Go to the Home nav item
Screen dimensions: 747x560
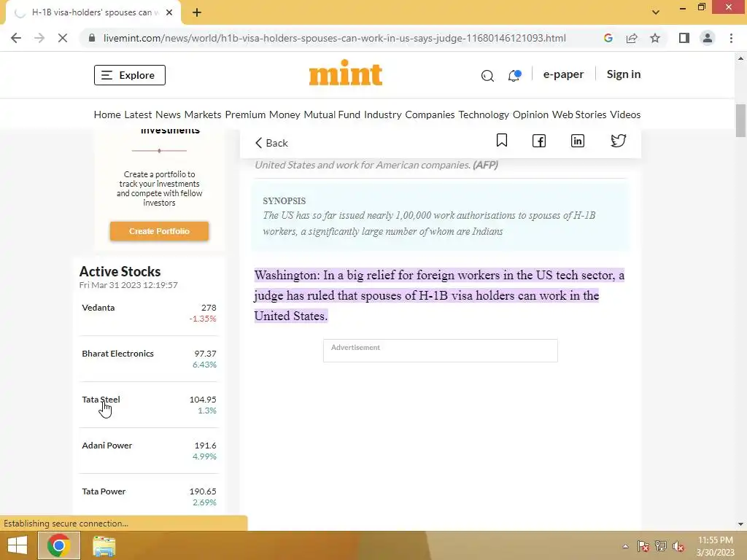point(107,114)
